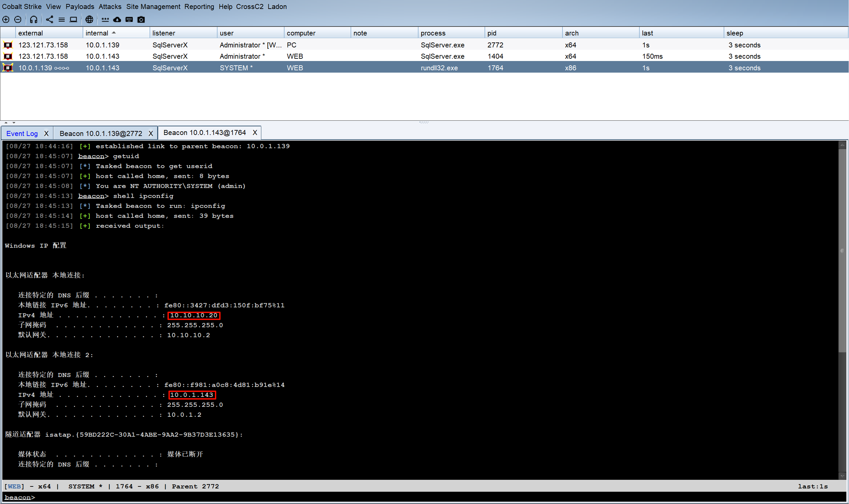This screenshot has width=849, height=504.
Task: View credentials asterisk icon
Action: click(105, 20)
